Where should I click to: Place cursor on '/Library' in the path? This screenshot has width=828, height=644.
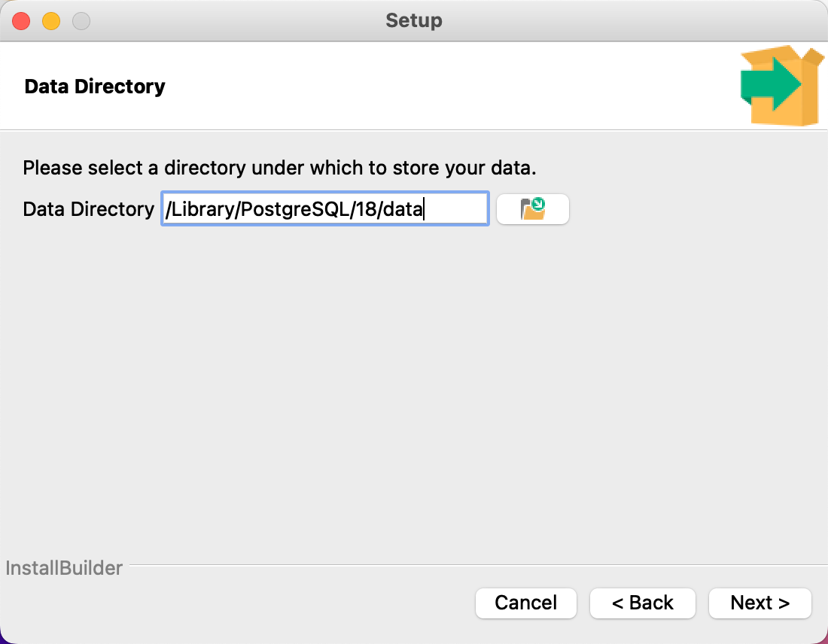[200, 209]
